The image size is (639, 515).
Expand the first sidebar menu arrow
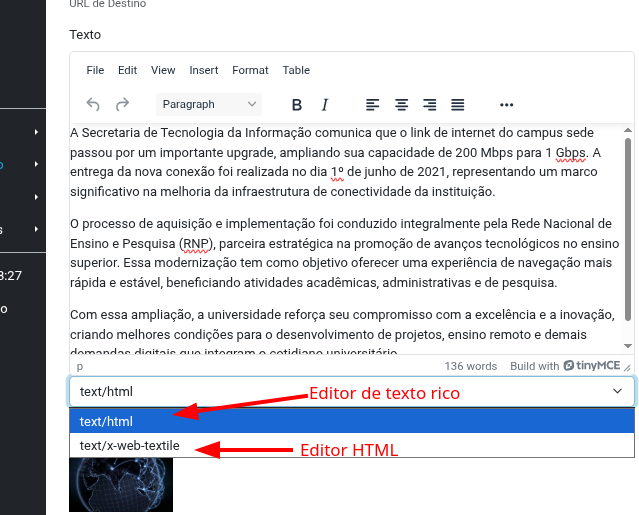point(36,132)
